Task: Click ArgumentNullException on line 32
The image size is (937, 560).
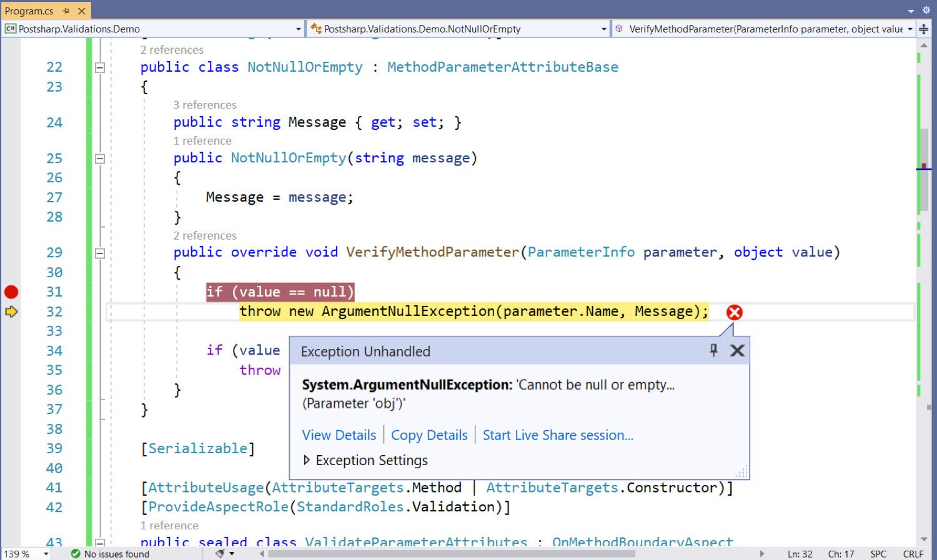Action: pyautogui.click(x=408, y=312)
